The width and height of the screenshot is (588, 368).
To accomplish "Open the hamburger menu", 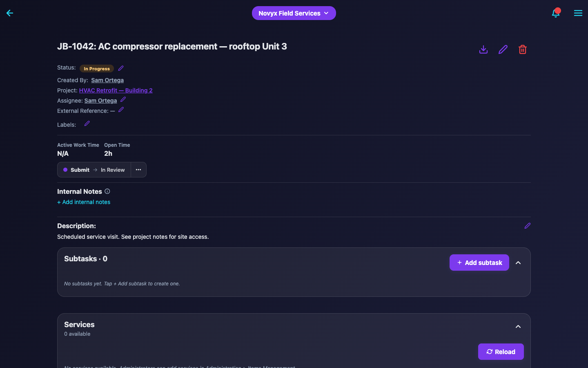I will tap(578, 13).
